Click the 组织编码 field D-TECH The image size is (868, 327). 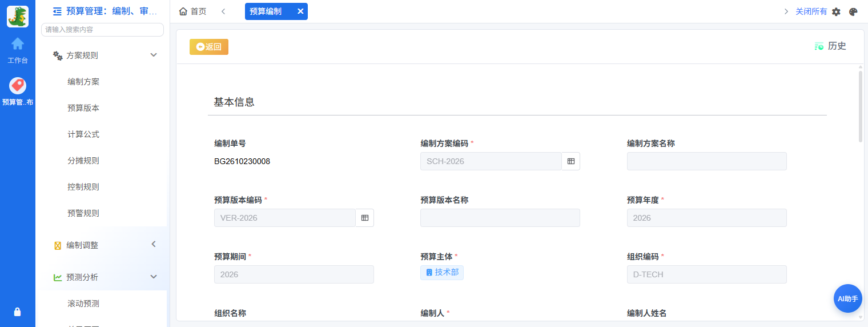707,274
